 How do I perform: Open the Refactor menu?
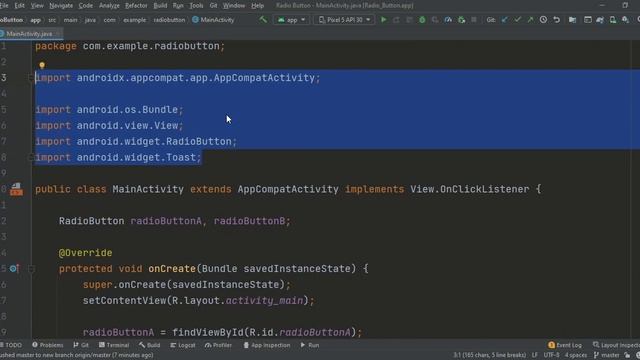pos(136,6)
